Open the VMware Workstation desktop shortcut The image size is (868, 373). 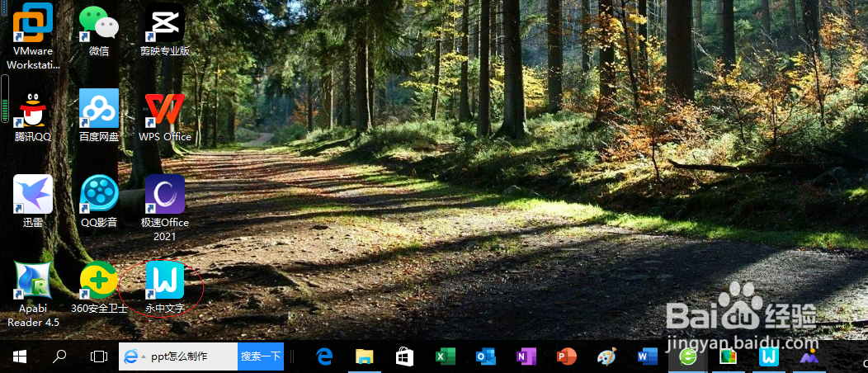[33, 36]
